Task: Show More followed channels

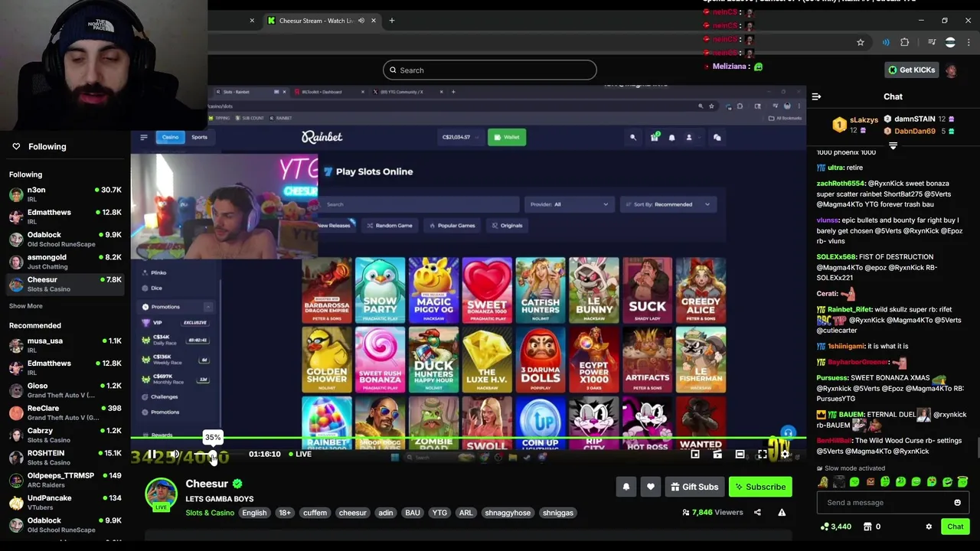Action: pos(25,306)
